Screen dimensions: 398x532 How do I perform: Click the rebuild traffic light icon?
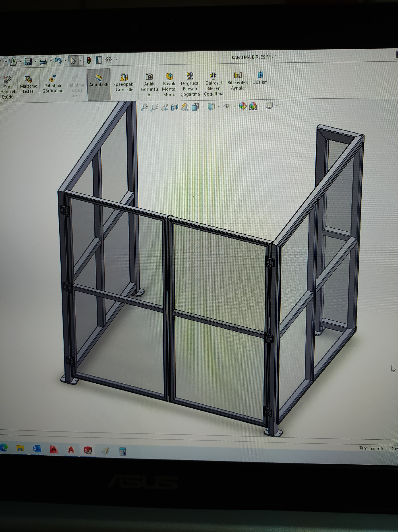[x=89, y=60]
